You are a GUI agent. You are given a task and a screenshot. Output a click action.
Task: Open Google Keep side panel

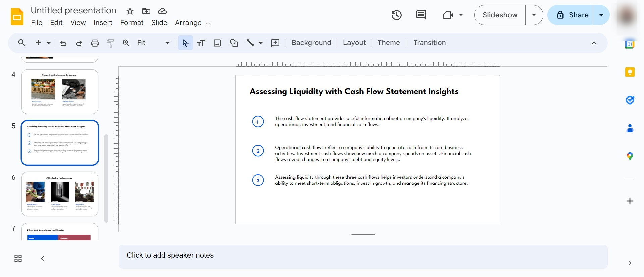coord(630,72)
